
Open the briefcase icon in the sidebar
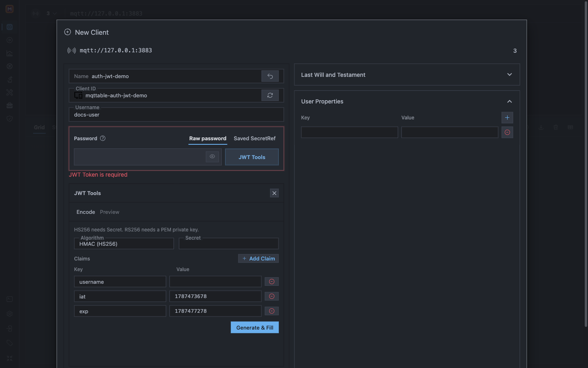pyautogui.click(x=9, y=105)
